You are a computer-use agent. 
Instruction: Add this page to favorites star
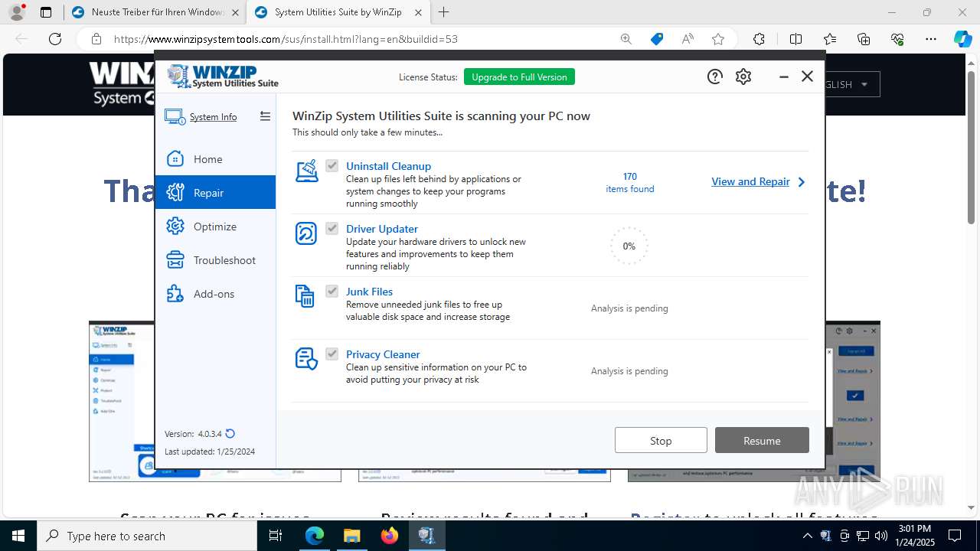717,39
